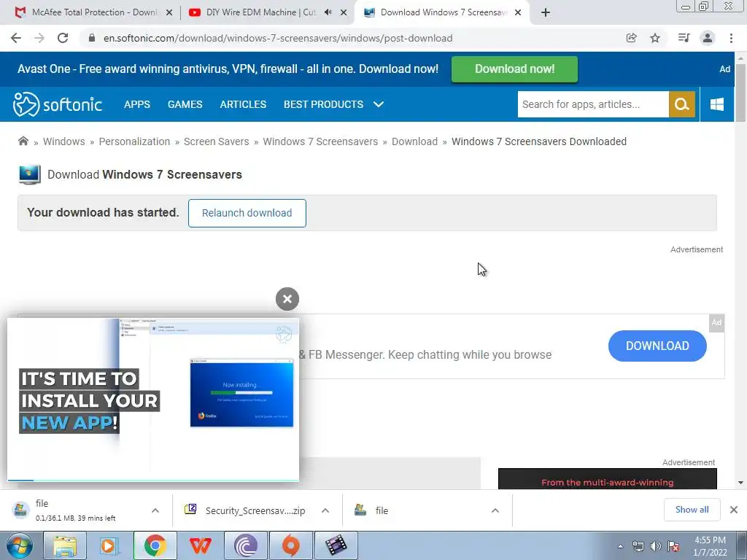
Task: Close the floating video popup
Action: tap(287, 299)
